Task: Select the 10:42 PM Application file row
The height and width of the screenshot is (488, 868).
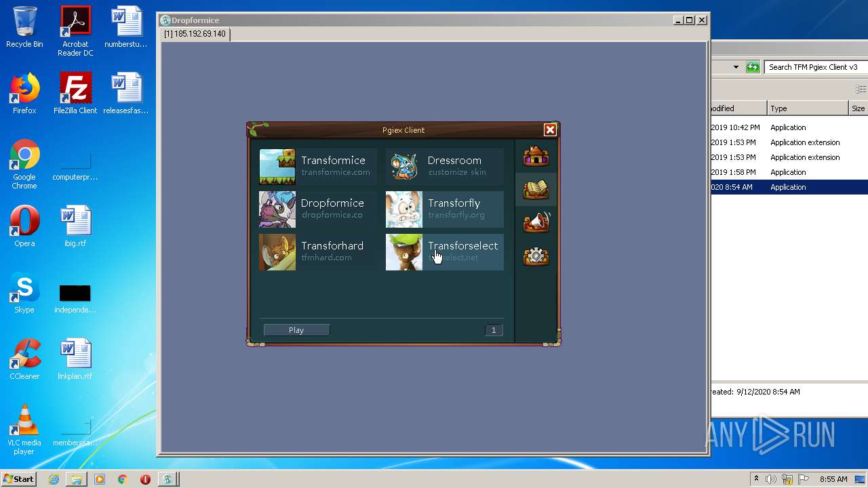Action: (789, 127)
